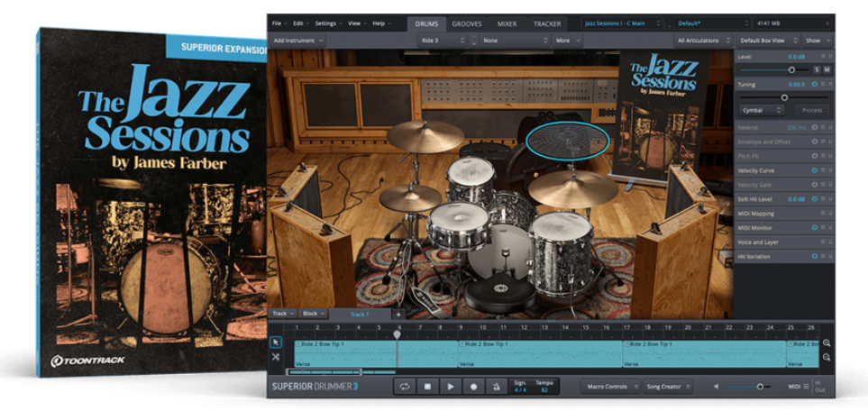868x420 pixels.
Task: Open the More dropdown
Action: point(568,41)
